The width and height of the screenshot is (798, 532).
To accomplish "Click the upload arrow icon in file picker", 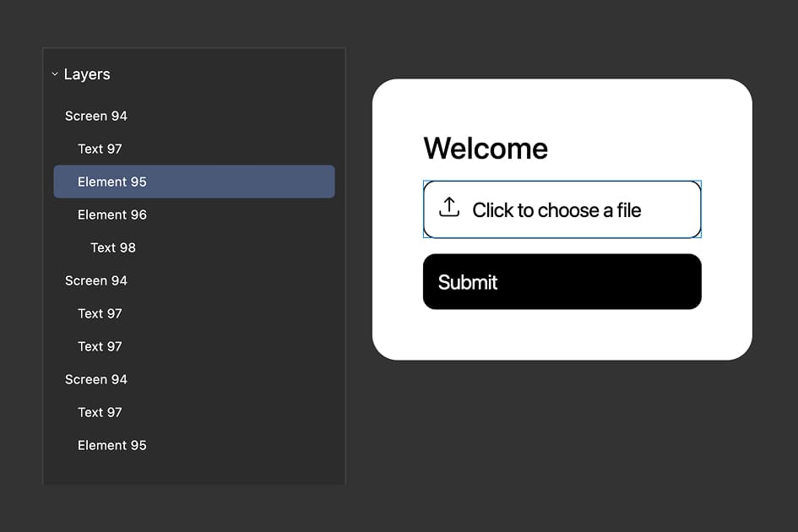I will (450, 207).
